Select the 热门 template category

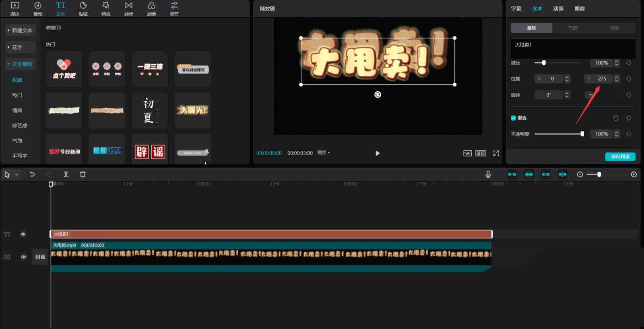click(17, 95)
